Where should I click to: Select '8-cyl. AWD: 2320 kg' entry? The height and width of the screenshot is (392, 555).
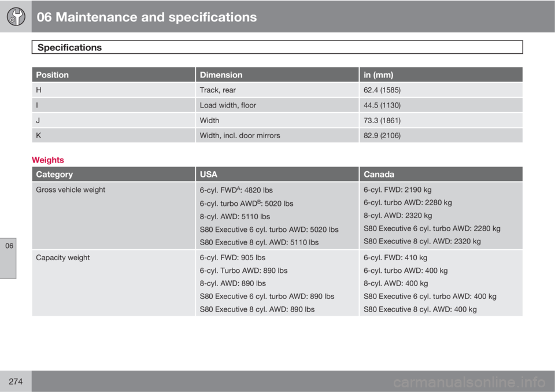click(398, 216)
